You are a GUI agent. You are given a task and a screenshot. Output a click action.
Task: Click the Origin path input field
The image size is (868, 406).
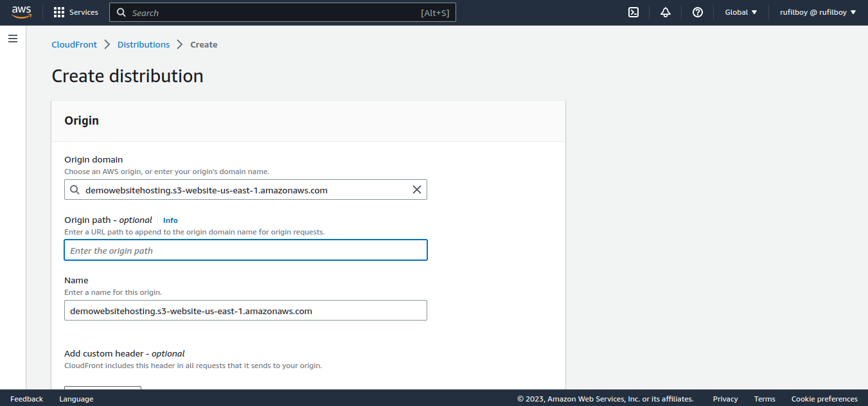click(245, 250)
